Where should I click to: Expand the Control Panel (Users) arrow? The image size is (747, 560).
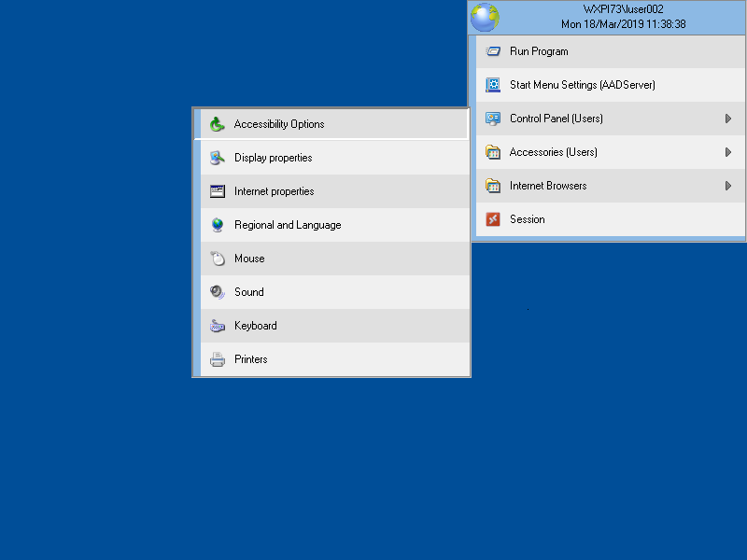click(727, 119)
